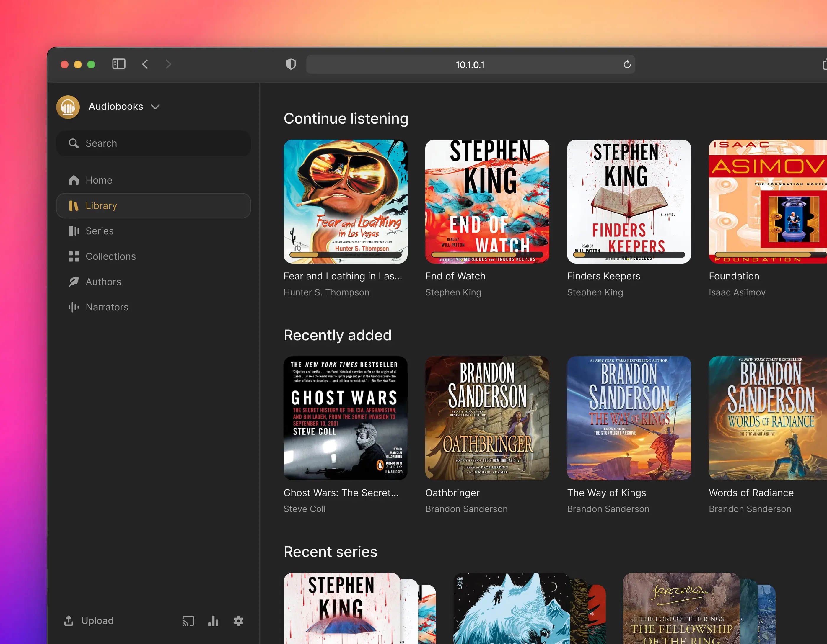Click the 'Finders Keepers' title text
The image size is (827, 644).
pyautogui.click(x=604, y=276)
